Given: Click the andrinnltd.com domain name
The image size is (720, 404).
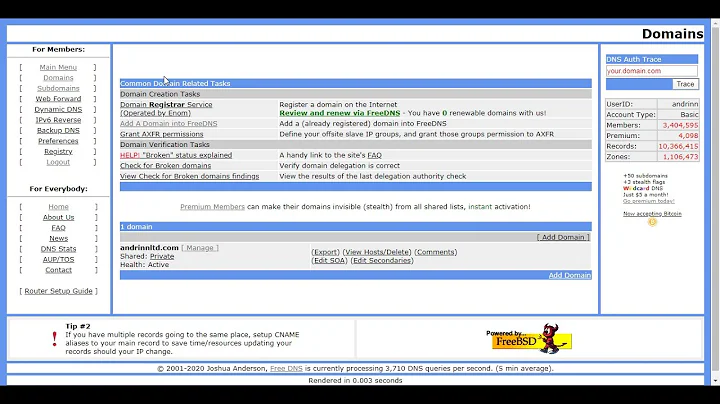Looking at the screenshot, I should coord(149,248).
